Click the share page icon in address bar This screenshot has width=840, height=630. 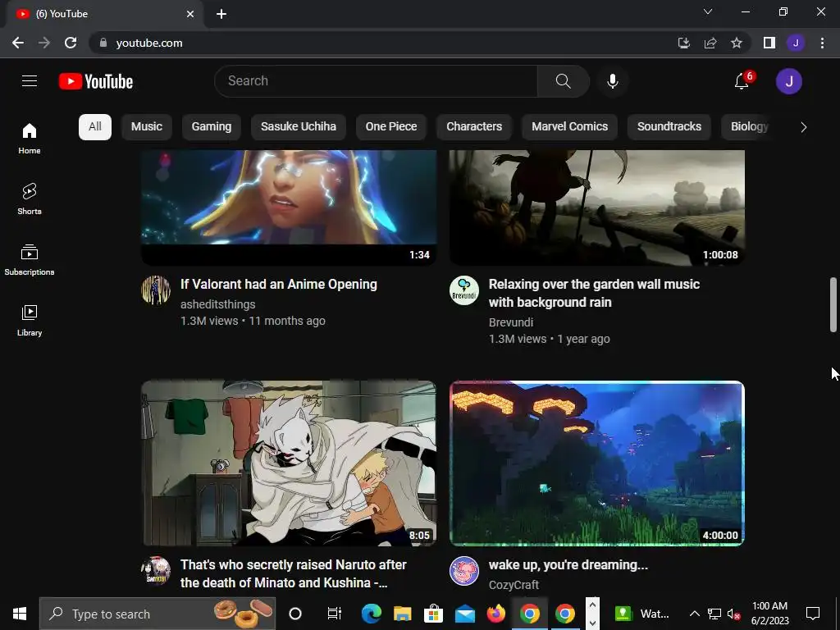point(710,43)
